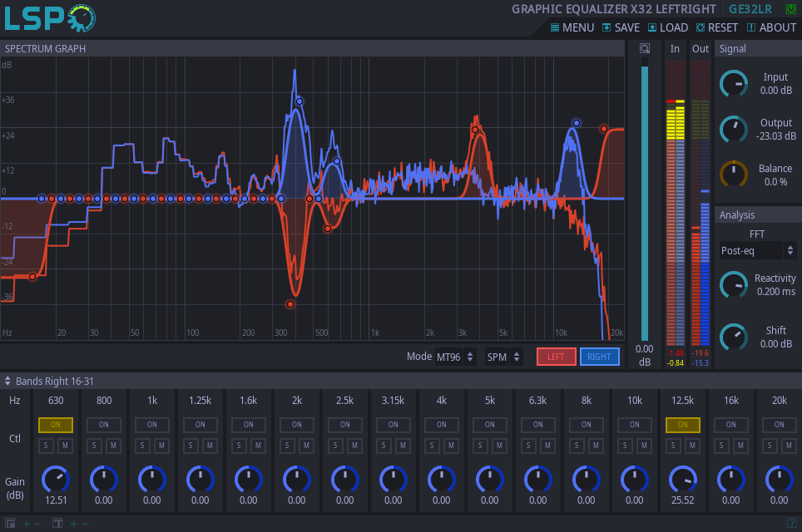Enable the 1.25k band ON switch

(x=200, y=425)
